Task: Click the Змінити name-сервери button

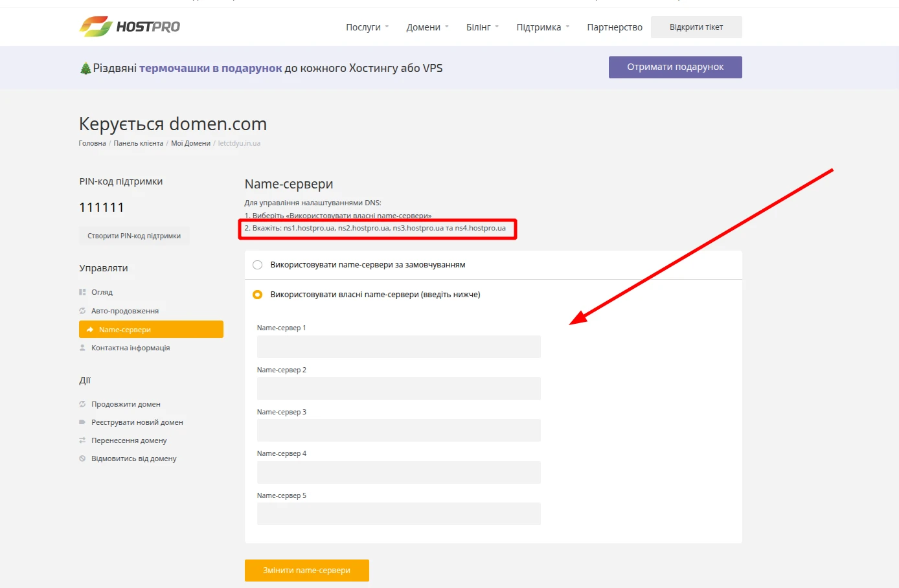Action: 306,571
